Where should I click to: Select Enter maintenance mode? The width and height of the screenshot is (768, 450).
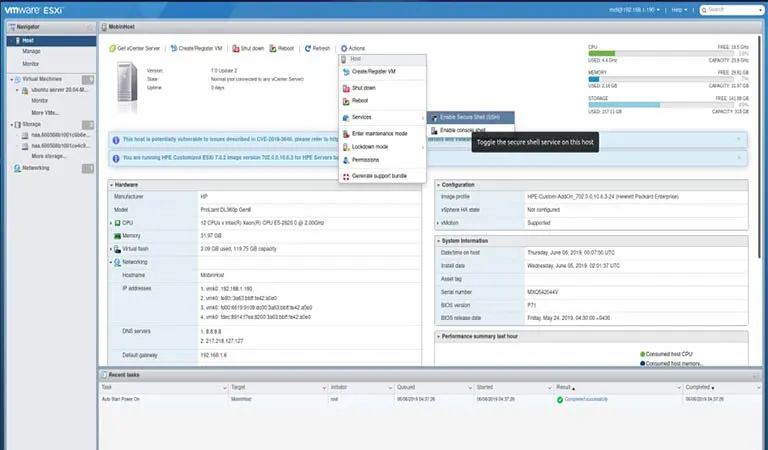[382, 134]
